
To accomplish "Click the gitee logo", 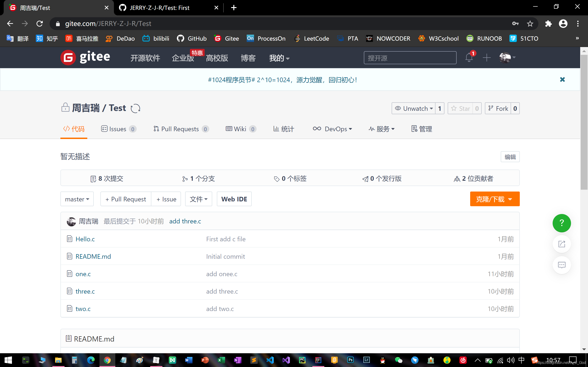I will (x=85, y=58).
